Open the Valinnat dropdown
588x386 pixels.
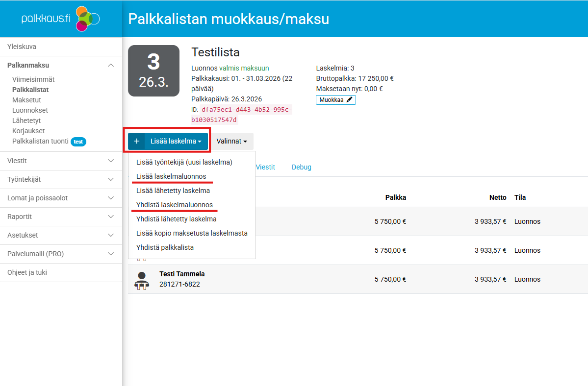coord(231,141)
